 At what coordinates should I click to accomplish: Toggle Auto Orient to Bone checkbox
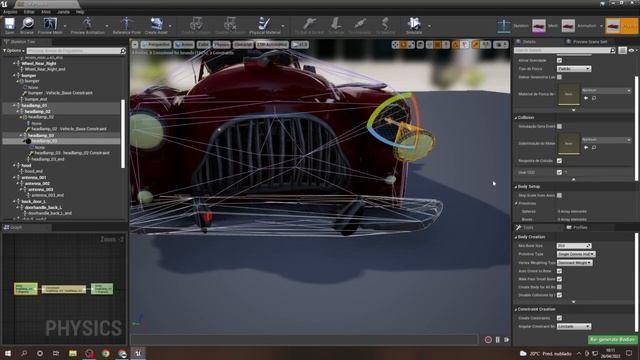559,271
